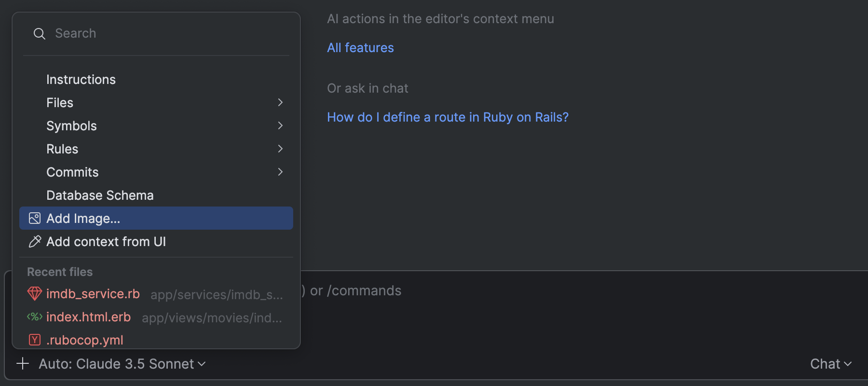Choose Database Schema menu entry
The height and width of the screenshot is (386, 868).
(100, 195)
